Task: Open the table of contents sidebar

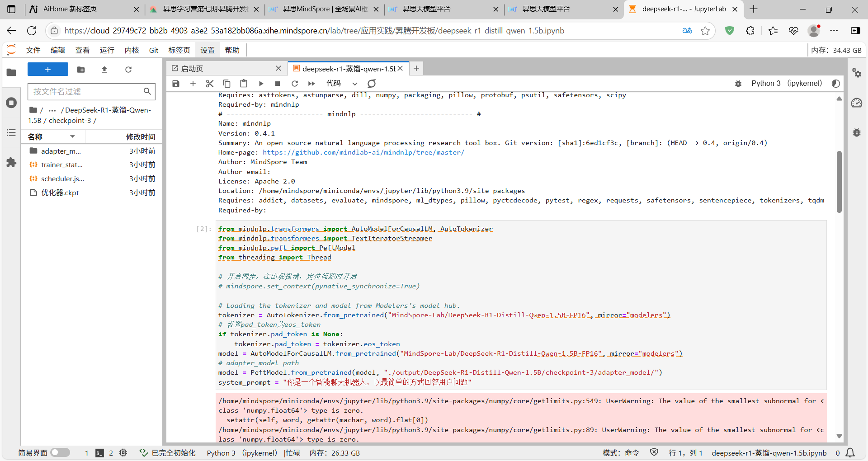Action: pyautogui.click(x=11, y=133)
